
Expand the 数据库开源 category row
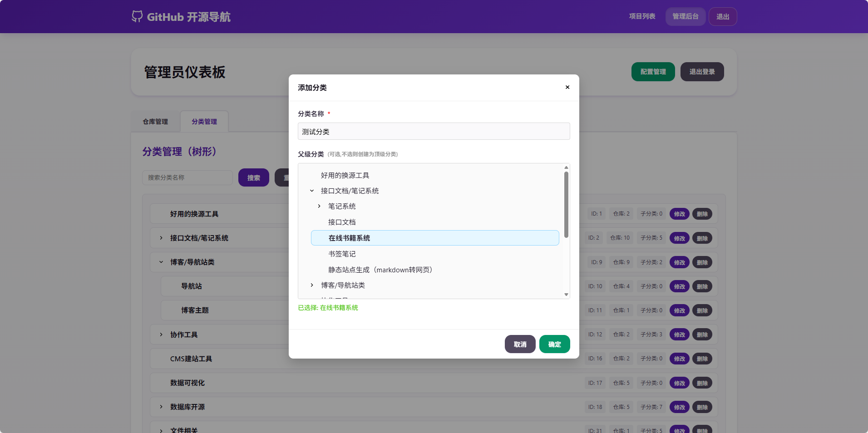(161, 407)
